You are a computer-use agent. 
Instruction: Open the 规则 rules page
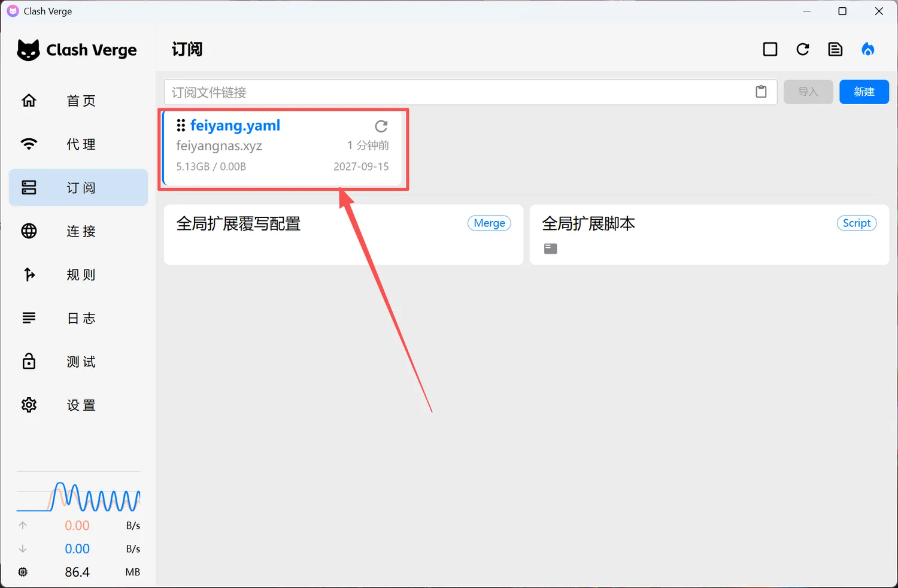78,275
